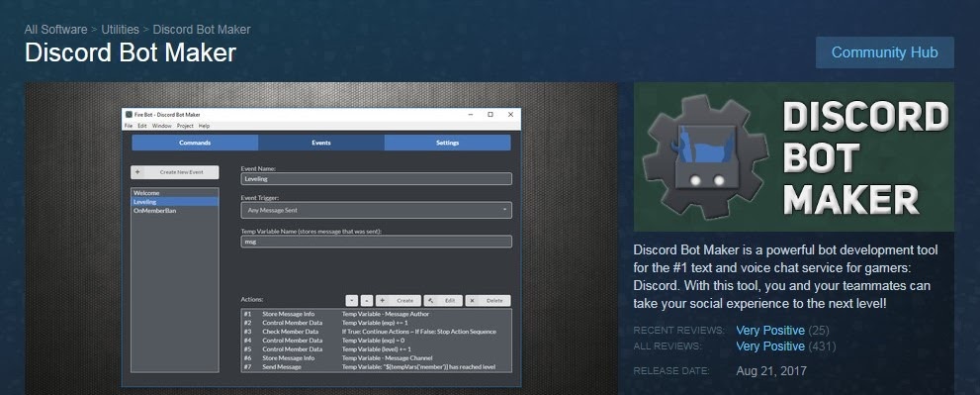Switch to the Settings tab in Fire Bot
Screen dimensions: 980x395
click(448, 143)
